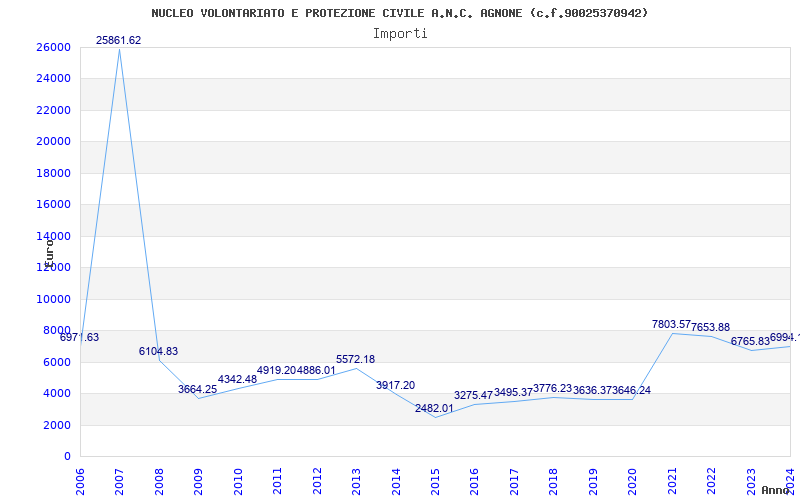The height and width of the screenshot is (500, 800).
Task: Select the 3275.47 data label
Action: (x=473, y=395)
